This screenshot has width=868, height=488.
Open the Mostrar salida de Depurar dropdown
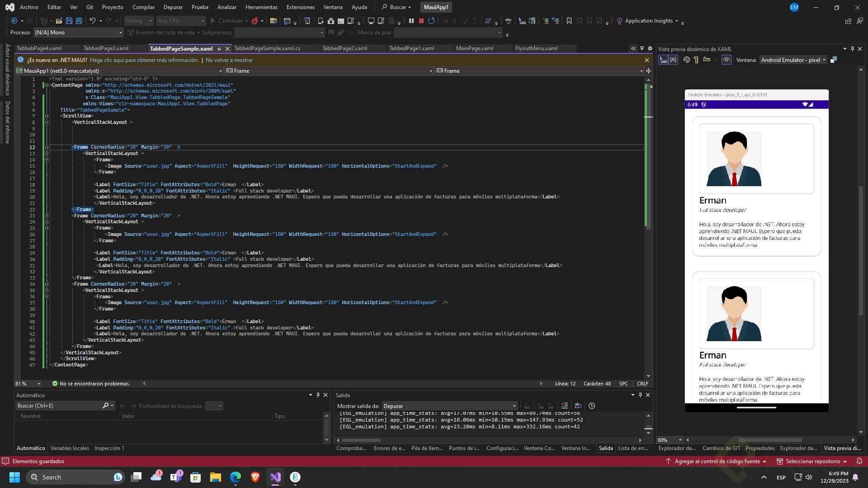pyautogui.click(x=449, y=406)
